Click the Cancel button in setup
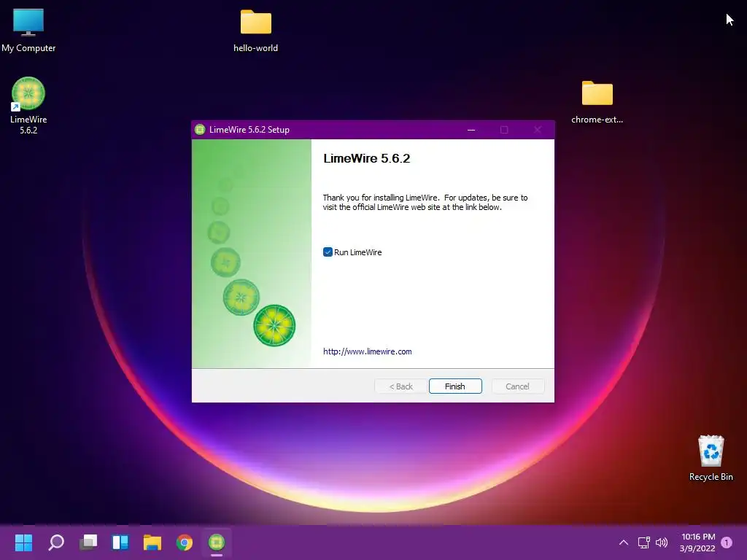This screenshot has width=747, height=560. coord(517,386)
